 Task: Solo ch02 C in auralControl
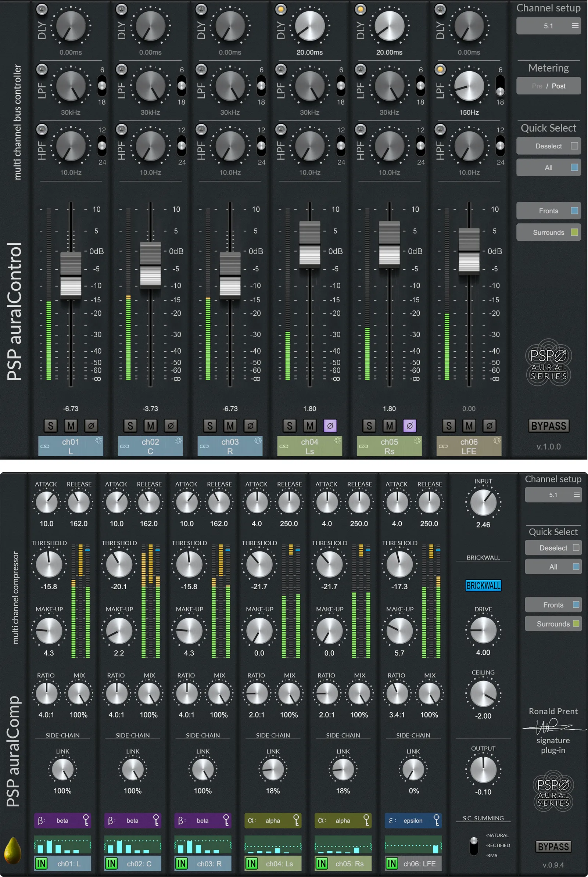[130, 425]
